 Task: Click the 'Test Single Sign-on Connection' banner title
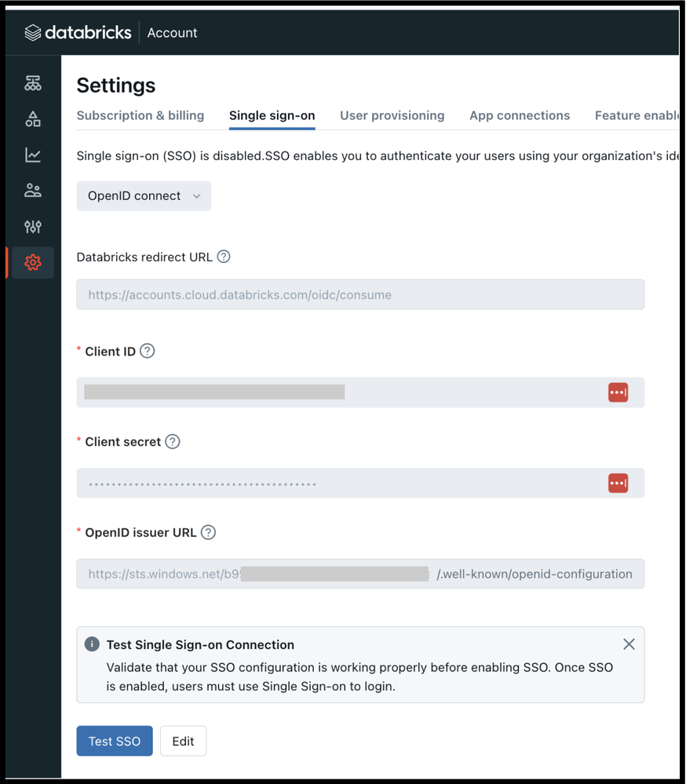click(200, 644)
